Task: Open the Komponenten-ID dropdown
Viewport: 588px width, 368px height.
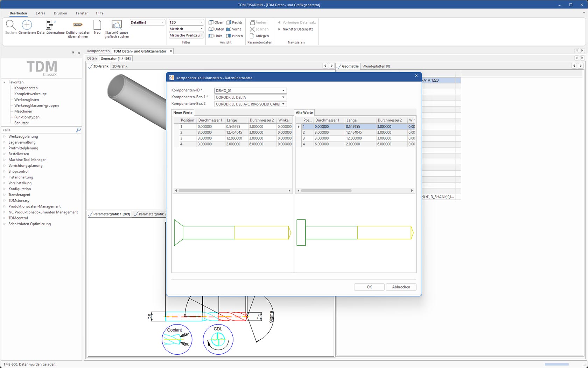Action: (283, 90)
